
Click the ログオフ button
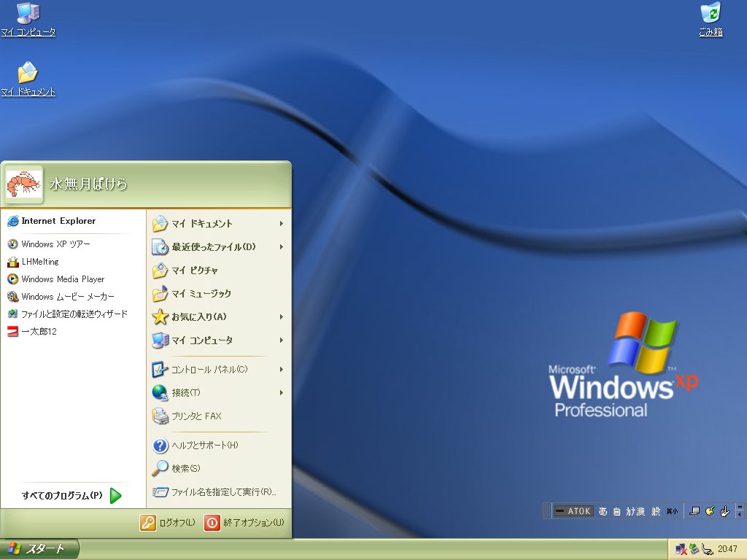pyautogui.click(x=169, y=523)
